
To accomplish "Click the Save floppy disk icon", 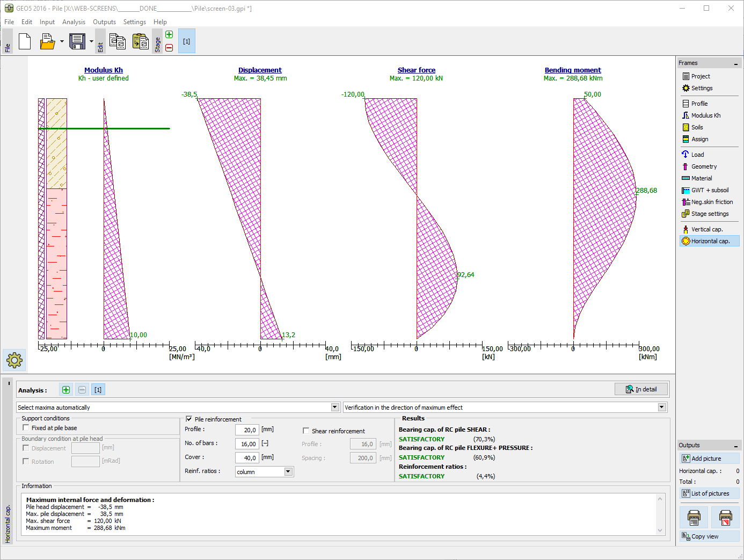I will coord(77,41).
